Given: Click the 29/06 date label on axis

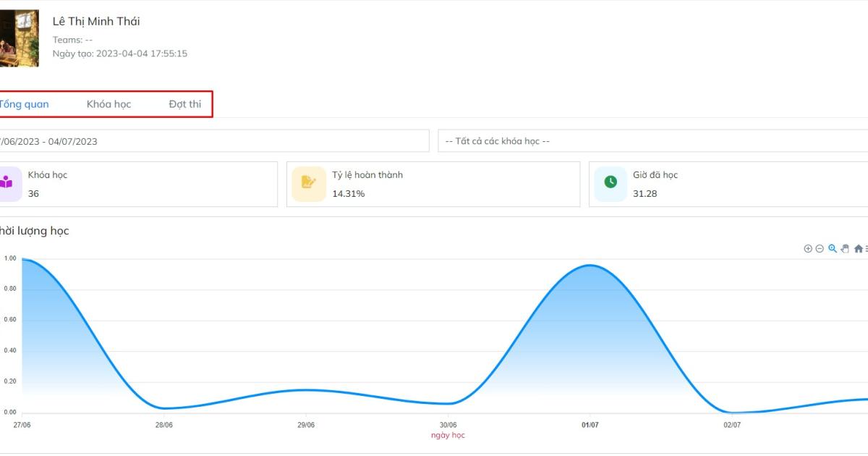Looking at the screenshot, I should tap(306, 425).
